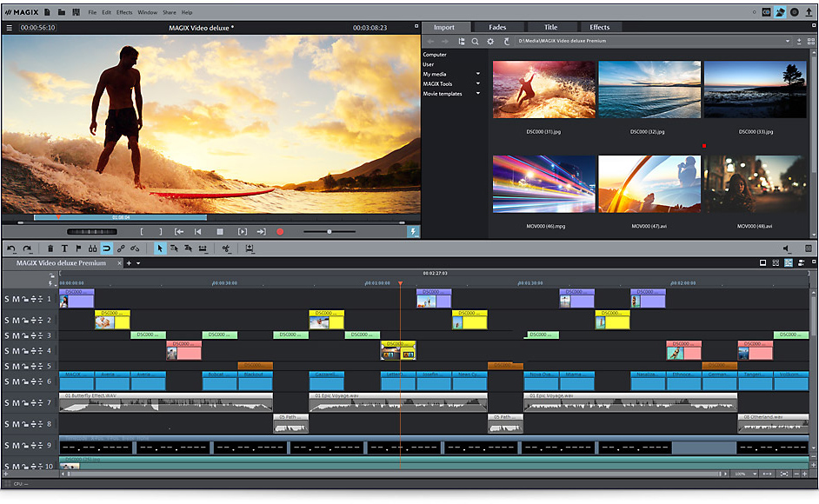Click the group objects link icon
819x504 pixels.
[121, 249]
